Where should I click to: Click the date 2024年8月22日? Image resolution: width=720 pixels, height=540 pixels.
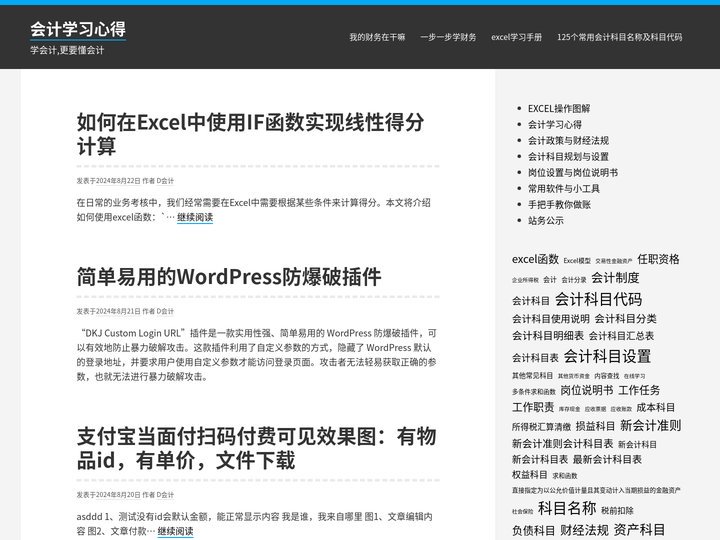(x=118, y=181)
